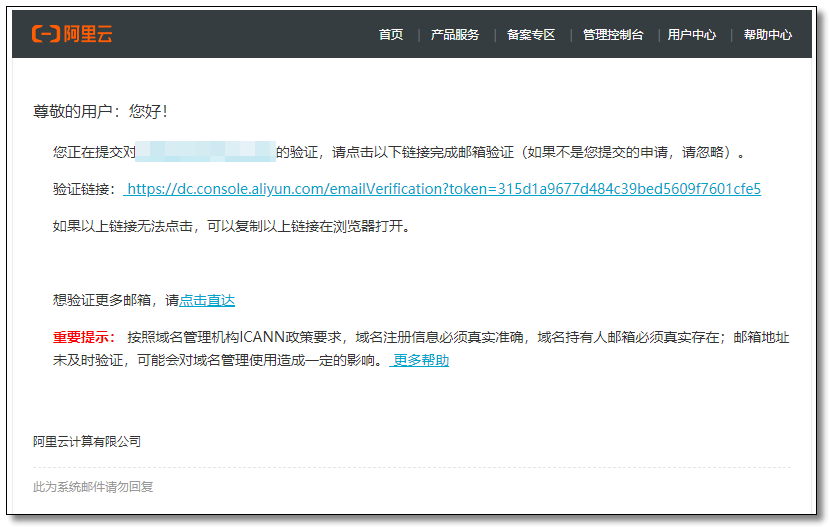
Task: Follow the emailVerification token link
Action: (x=443, y=189)
